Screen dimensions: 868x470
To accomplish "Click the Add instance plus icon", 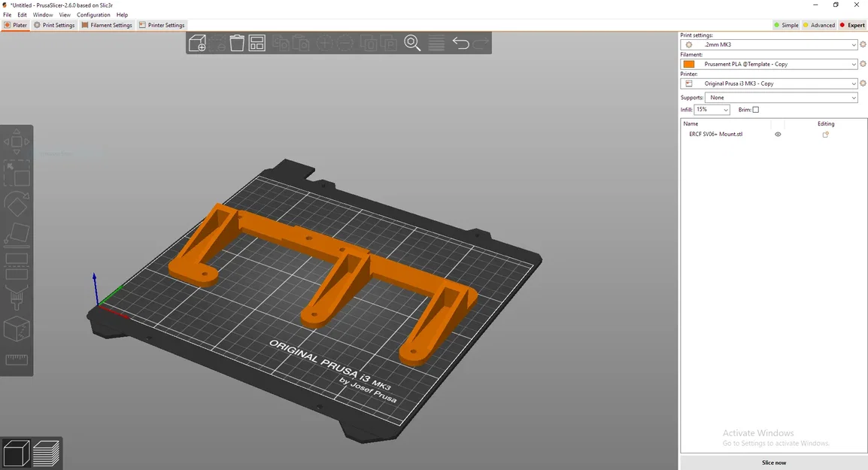I will tap(325, 43).
